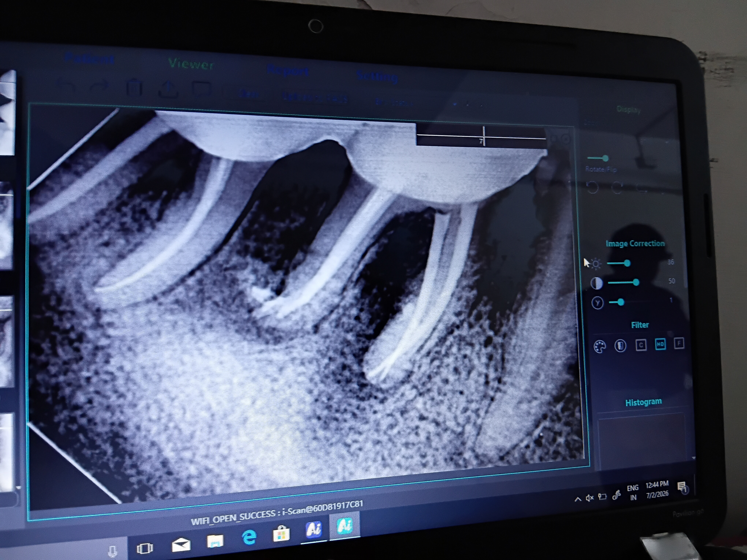
Task: Click the contrast half-circle icon
Action: (x=596, y=283)
